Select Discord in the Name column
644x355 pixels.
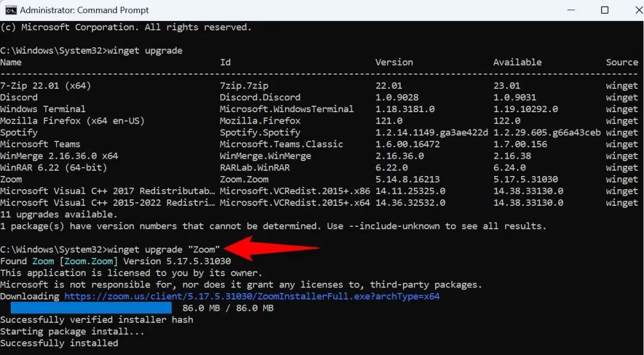[19, 97]
